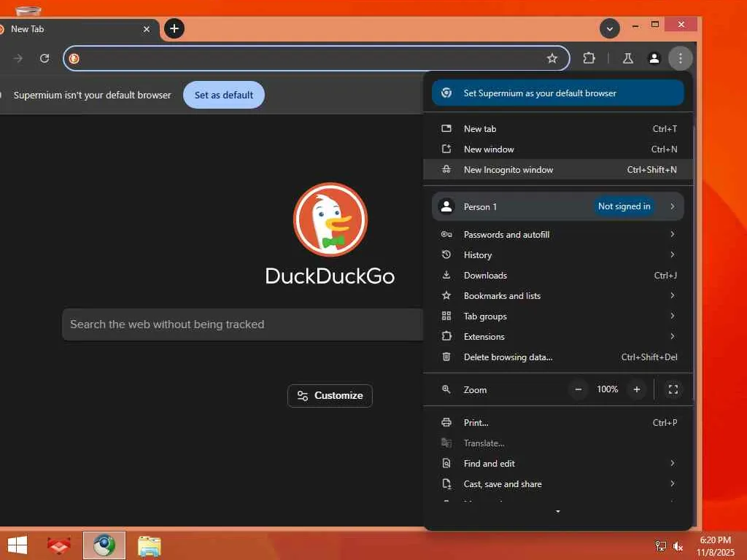Expand Bookmarks and lists submenu arrow
Image resolution: width=747 pixels, height=560 pixels.
(x=672, y=295)
